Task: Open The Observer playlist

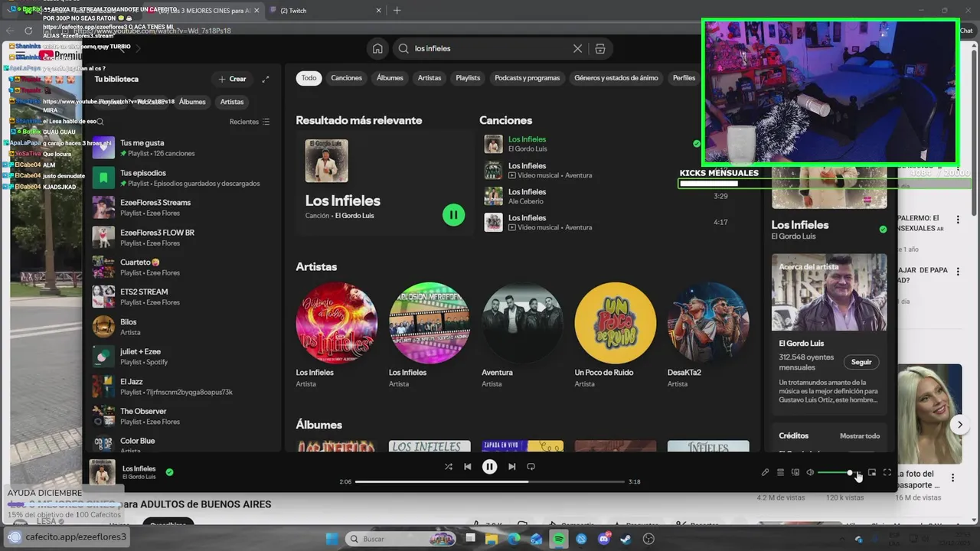Action: pyautogui.click(x=182, y=416)
